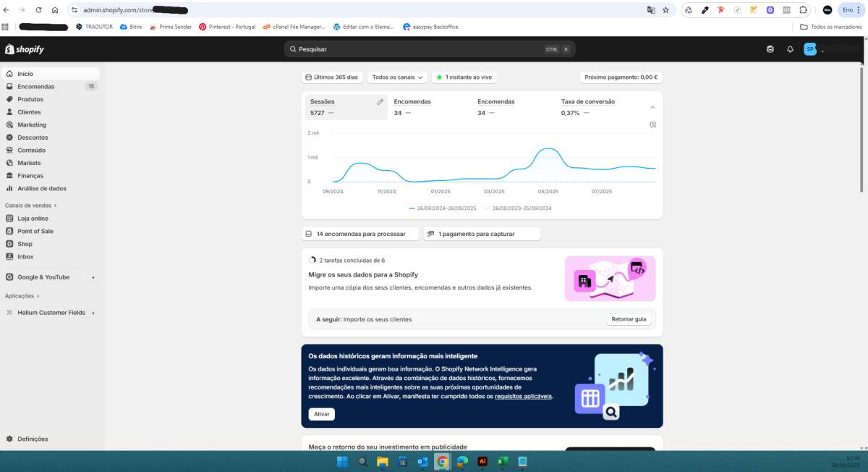This screenshot has width=868, height=472.
Task: Open the Windows Start menu
Action: 342,461
